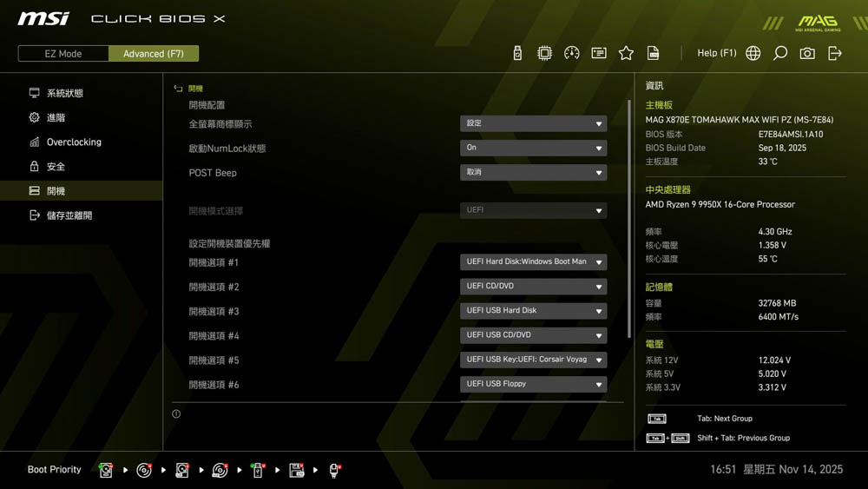Viewport: 868px width, 489px height.
Task: Expand 開機選項 #5 UEFI USB Key dropdown
Action: (x=533, y=359)
